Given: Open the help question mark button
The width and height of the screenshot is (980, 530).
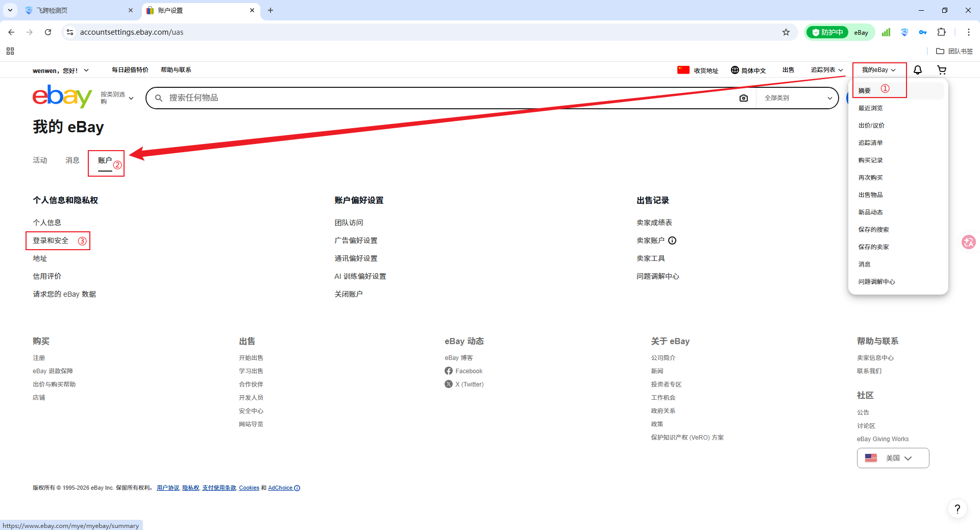Looking at the screenshot, I should 958,509.
